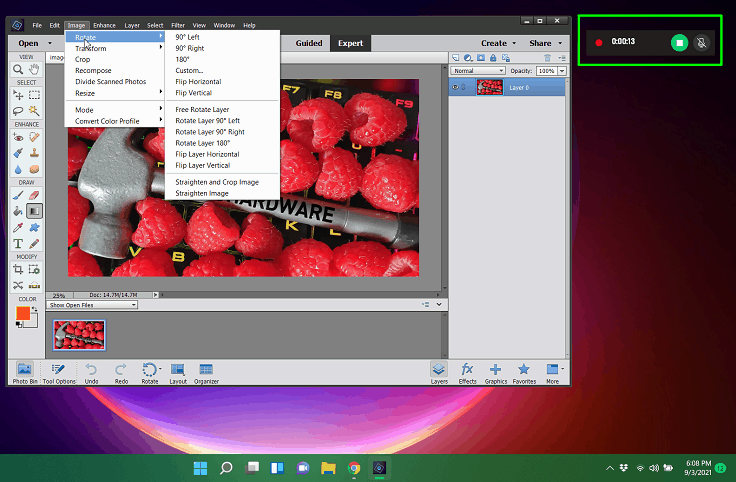Select the eyedropper Color Picker tool
This screenshot has width=736, height=482.
(x=18, y=228)
